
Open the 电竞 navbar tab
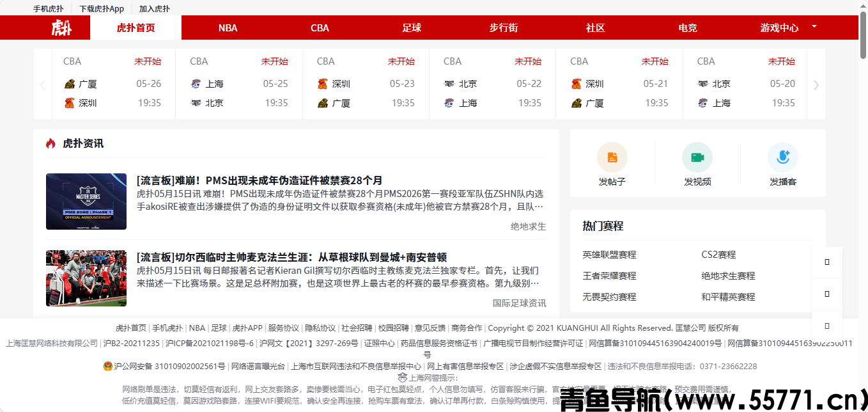(x=688, y=28)
